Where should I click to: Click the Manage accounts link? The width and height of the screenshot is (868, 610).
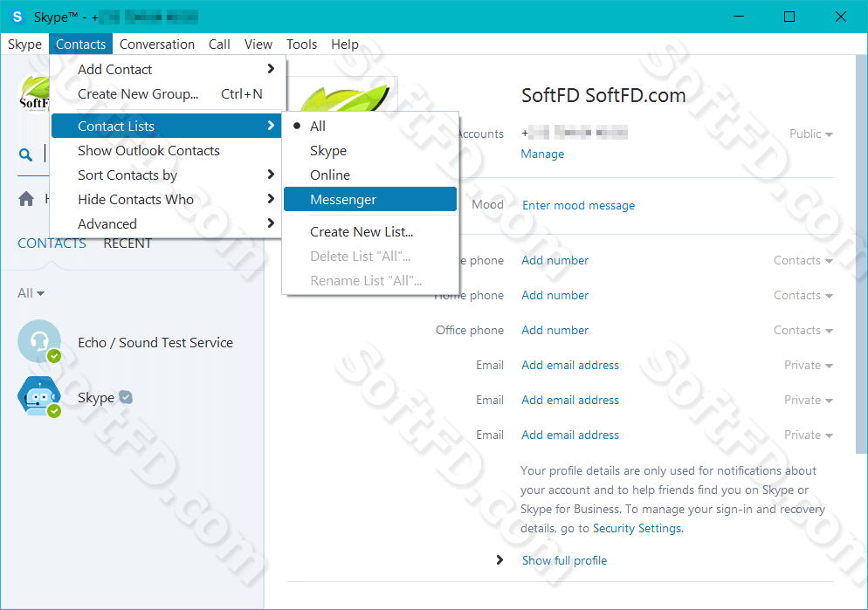click(542, 154)
